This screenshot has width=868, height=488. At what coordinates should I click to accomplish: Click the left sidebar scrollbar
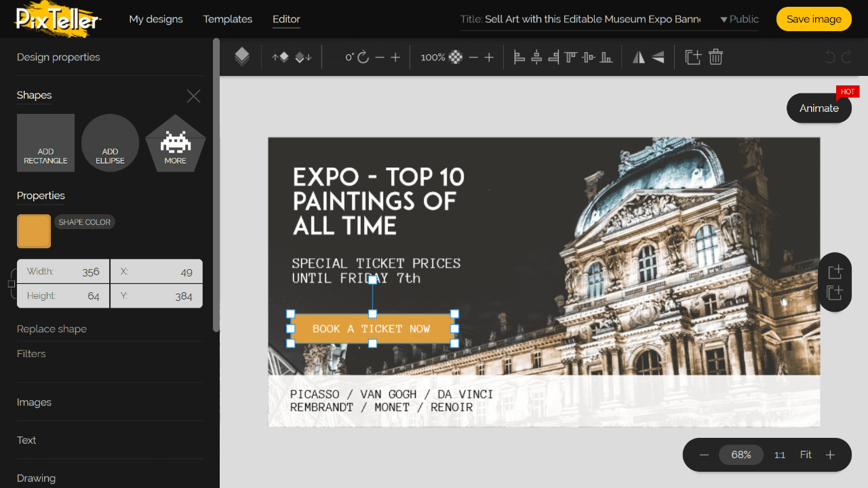pyautogui.click(x=216, y=184)
